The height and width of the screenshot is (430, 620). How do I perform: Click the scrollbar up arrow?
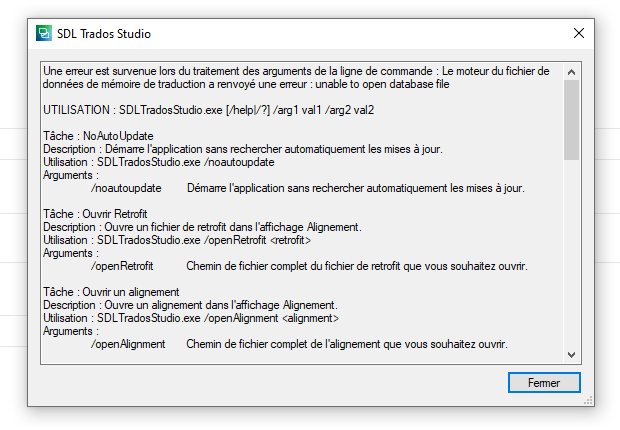click(571, 71)
